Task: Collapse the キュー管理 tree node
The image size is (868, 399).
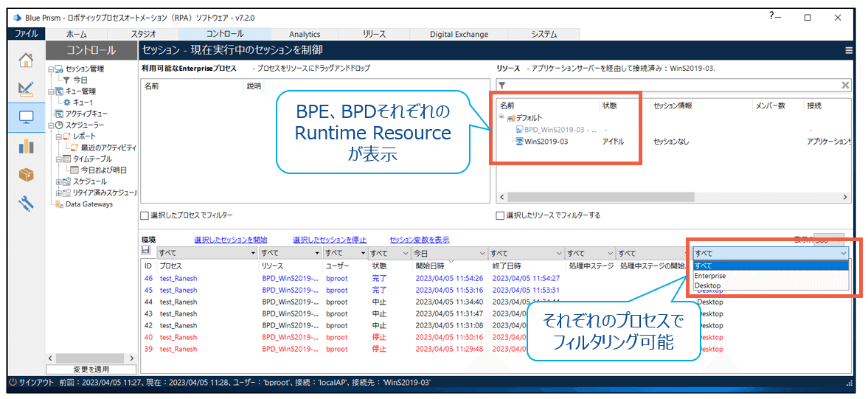Action: coord(51,91)
